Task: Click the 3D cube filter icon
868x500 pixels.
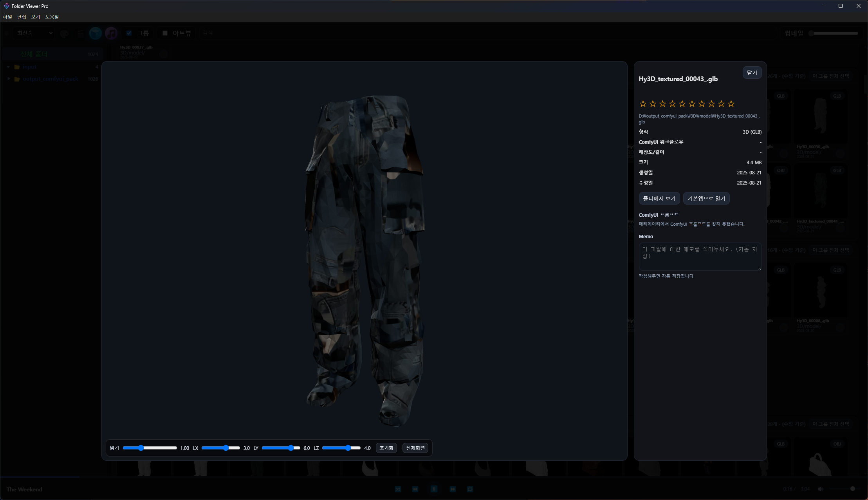Action: 96,33
